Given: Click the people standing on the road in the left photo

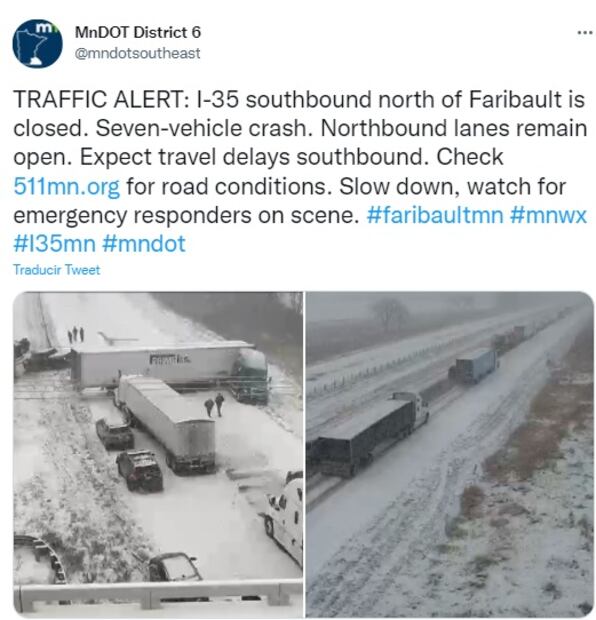Looking at the screenshot, I should click(x=214, y=405).
